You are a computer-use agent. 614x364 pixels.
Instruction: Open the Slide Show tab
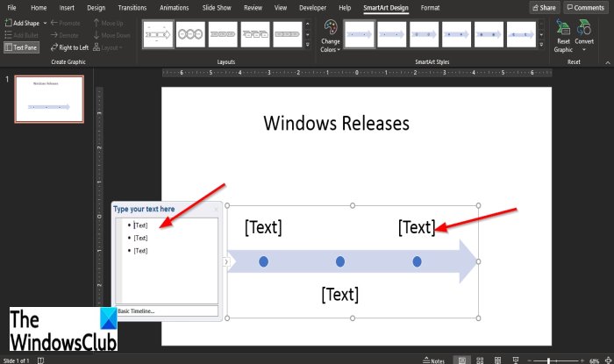(217, 7)
